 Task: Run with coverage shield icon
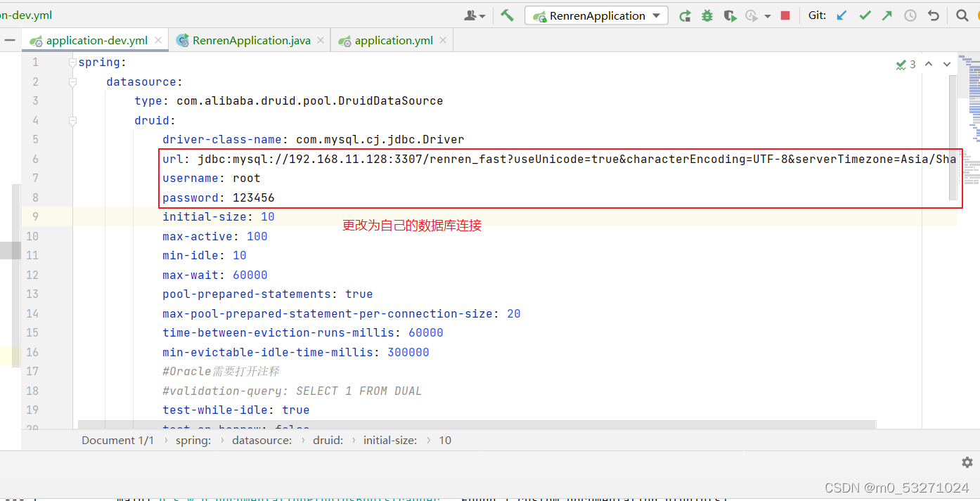point(730,15)
